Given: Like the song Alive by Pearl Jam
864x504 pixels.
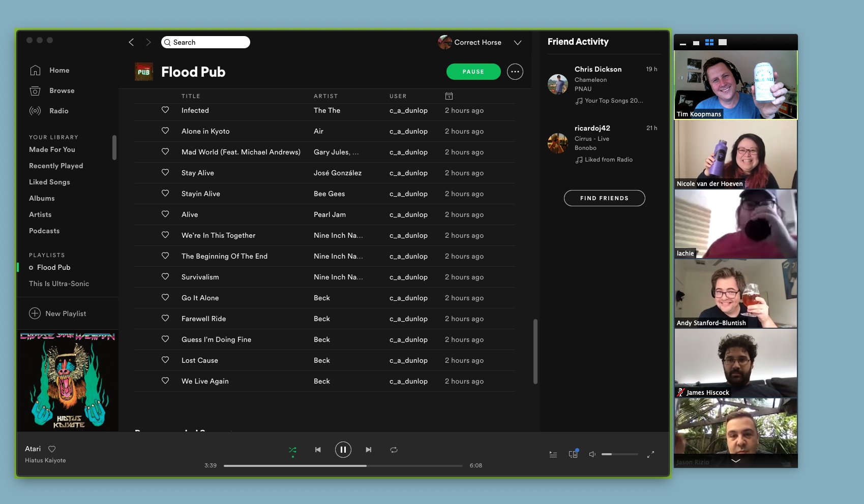Looking at the screenshot, I should [165, 214].
